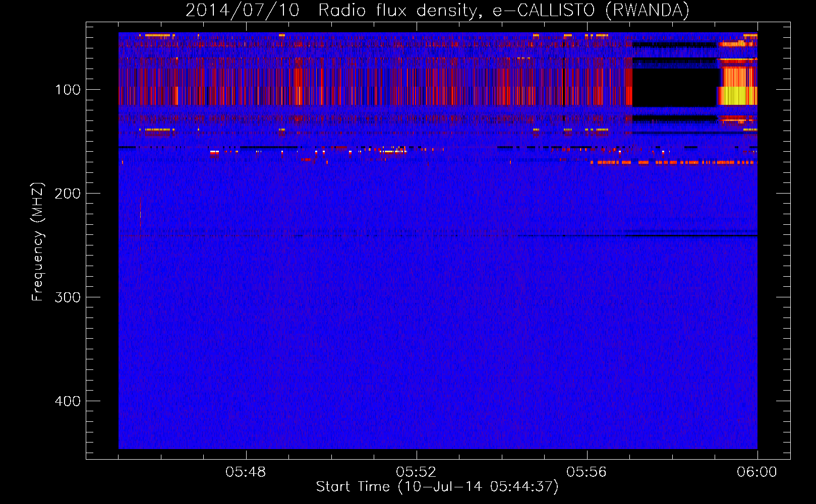Image resolution: width=816 pixels, height=504 pixels.
Task: Click the 05:52 time tick label
Action: [x=416, y=472]
